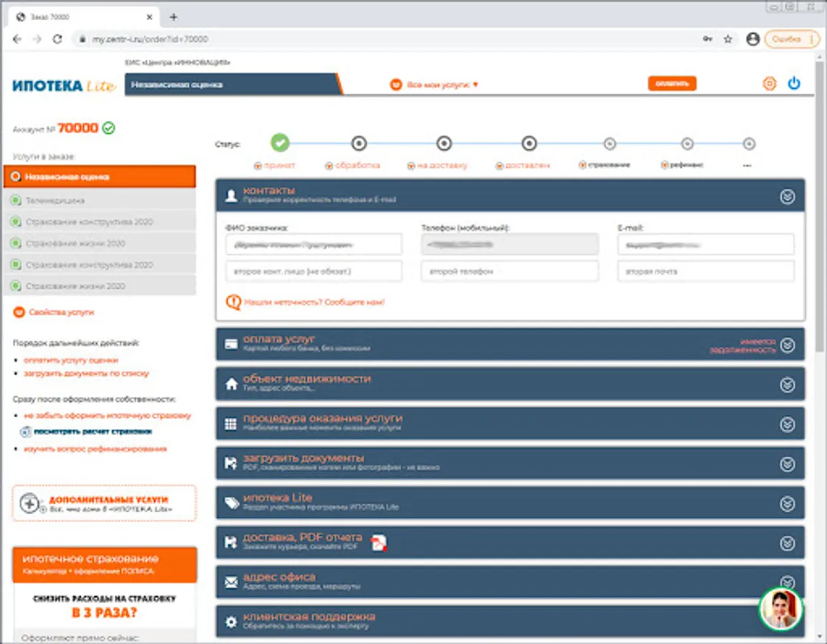Image resolution: width=827 pixels, height=644 pixels.
Task: Click the доставлен status step circle
Action: pos(529,143)
